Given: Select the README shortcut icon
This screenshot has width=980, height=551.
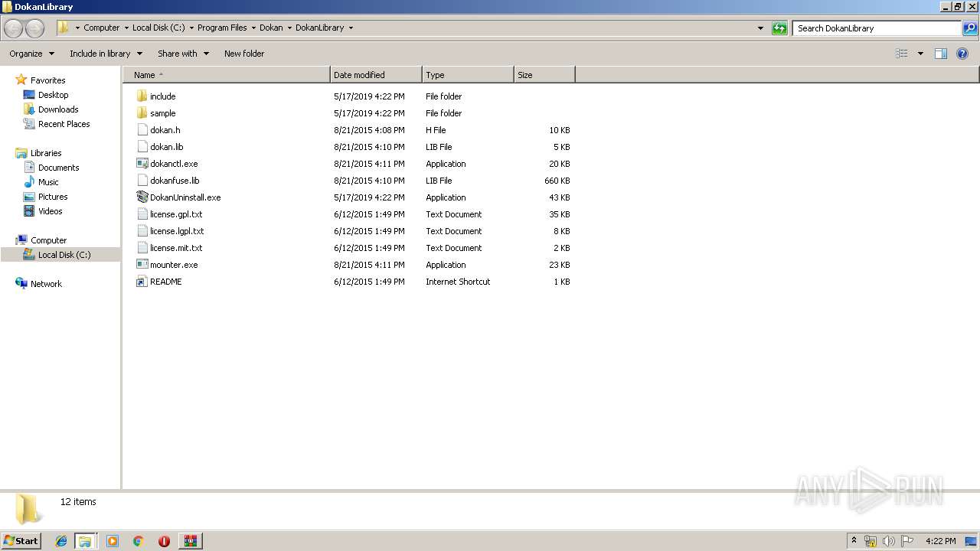Looking at the screenshot, I should point(142,282).
